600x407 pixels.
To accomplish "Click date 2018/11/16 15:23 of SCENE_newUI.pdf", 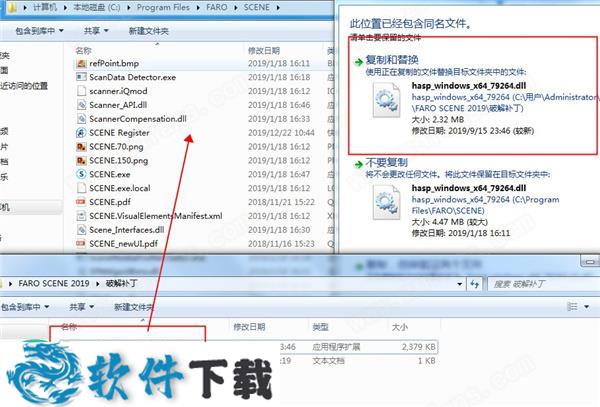I will click(281, 244).
